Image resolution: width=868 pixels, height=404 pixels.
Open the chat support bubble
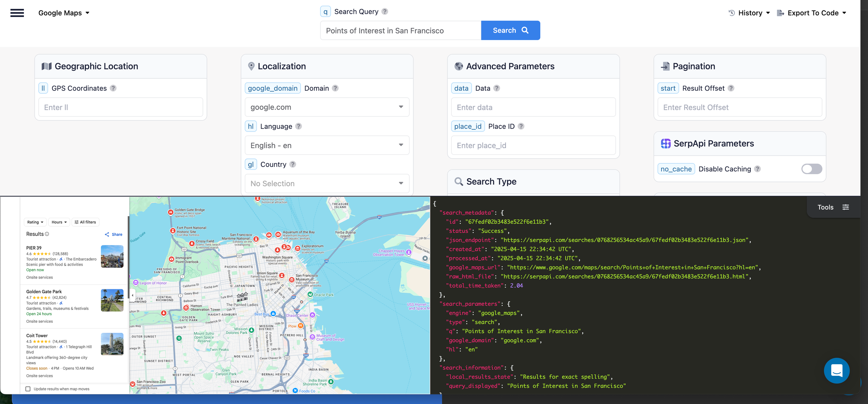click(x=837, y=370)
